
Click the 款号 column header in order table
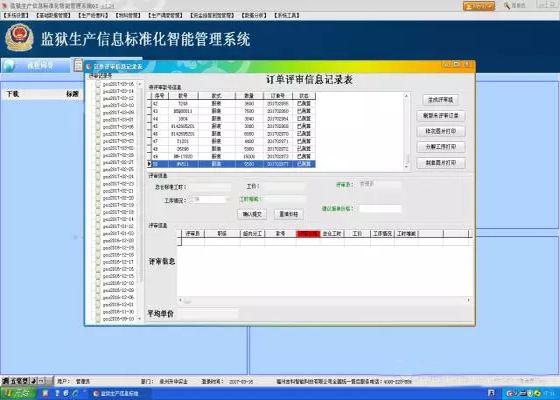coord(183,96)
